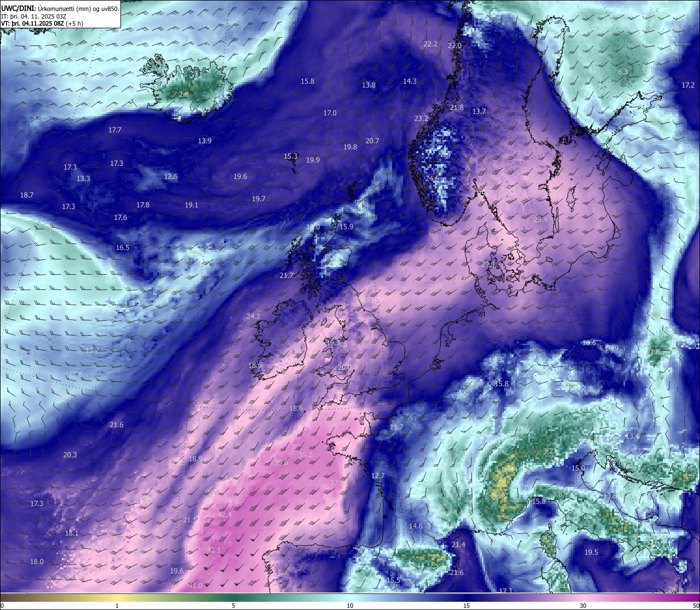Screen dimensions: 700x610
Task: Select the 13.9 value south of Iceland
Action: (205, 141)
